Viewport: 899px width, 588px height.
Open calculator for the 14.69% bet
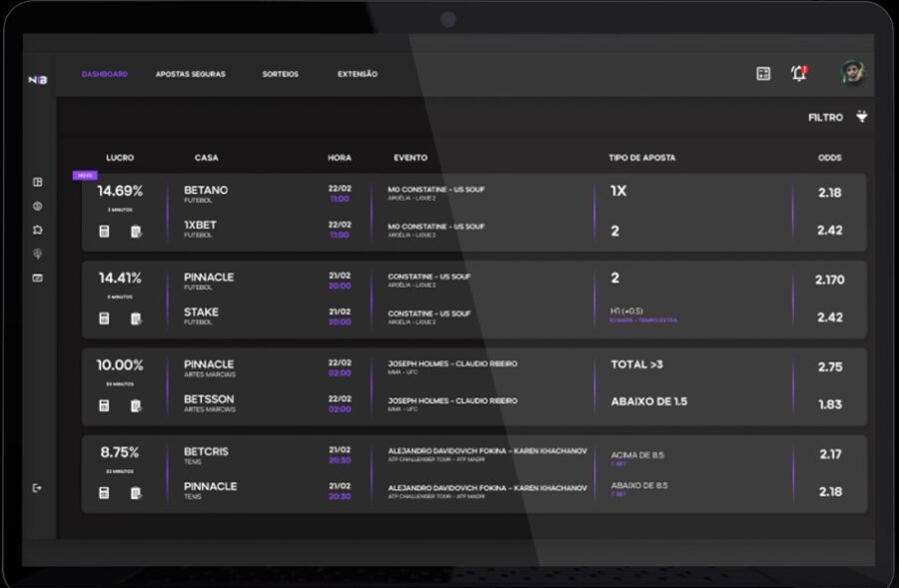[104, 231]
